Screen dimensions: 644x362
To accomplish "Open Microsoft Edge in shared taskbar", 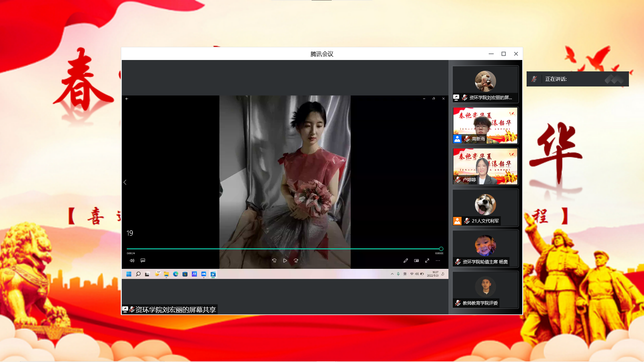I will pyautogui.click(x=175, y=274).
